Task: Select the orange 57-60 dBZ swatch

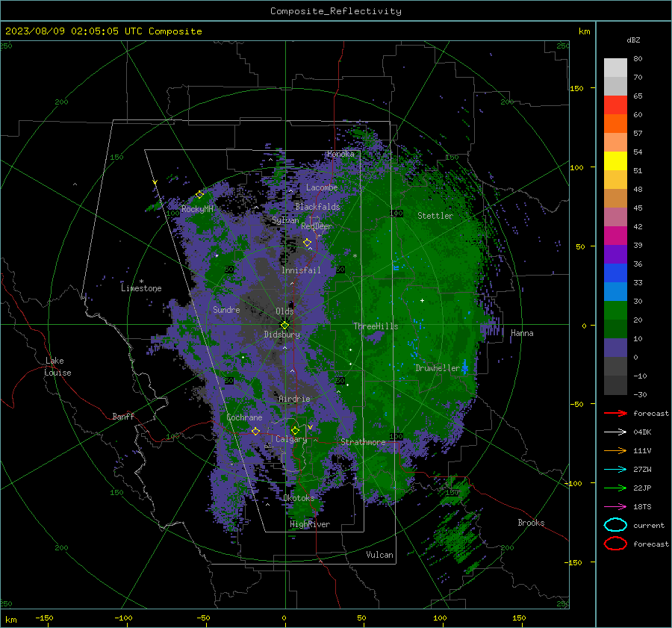Action: point(615,124)
